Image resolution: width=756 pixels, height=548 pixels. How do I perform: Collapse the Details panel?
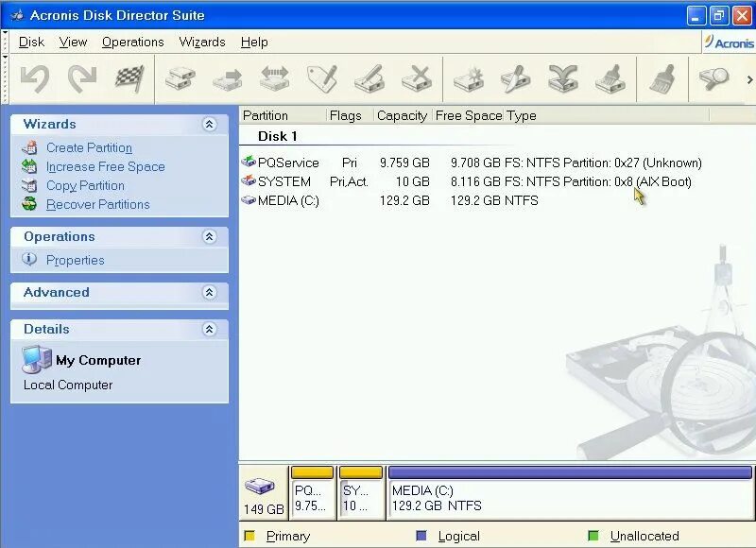pyautogui.click(x=209, y=329)
